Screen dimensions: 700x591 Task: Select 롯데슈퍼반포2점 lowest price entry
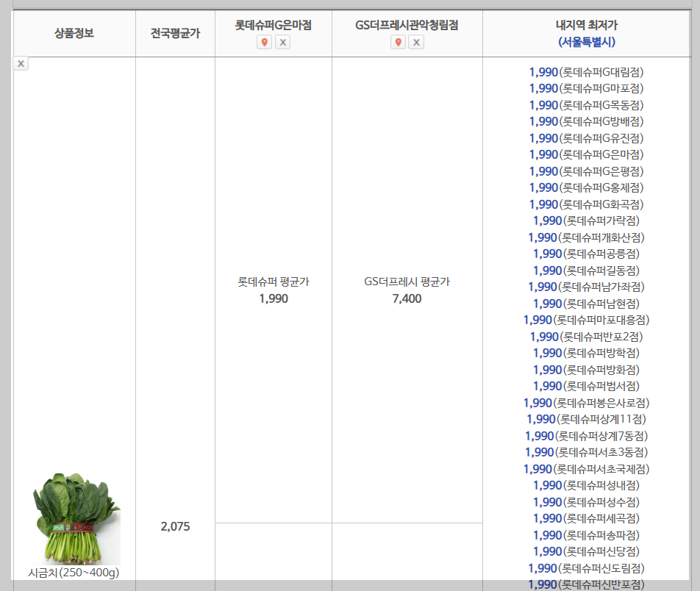click(587, 337)
